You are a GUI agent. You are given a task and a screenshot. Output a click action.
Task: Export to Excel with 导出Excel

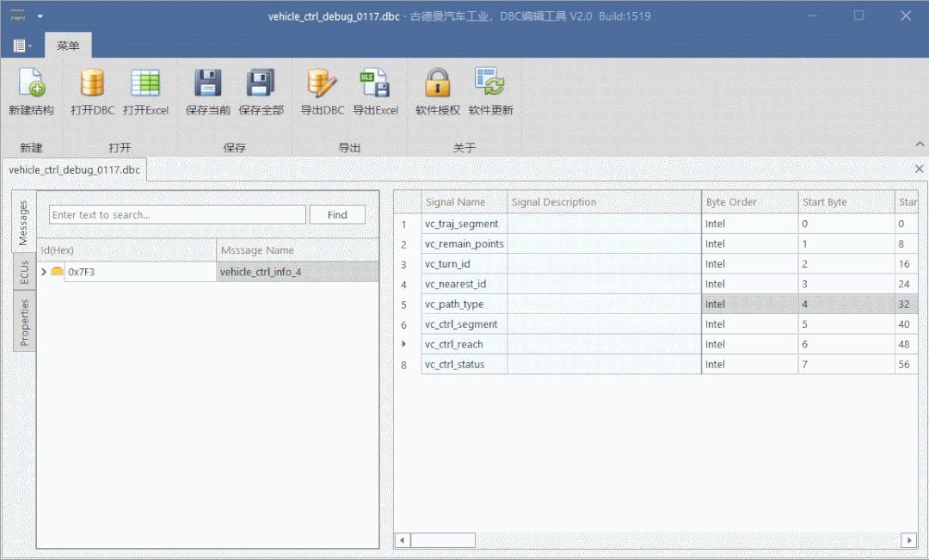tap(376, 92)
